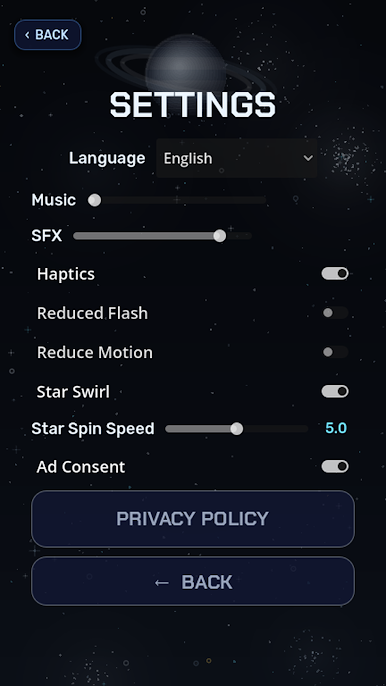Click the SFX volume slider handle
Image resolution: width=386 pixels, height=686 pixels.
coord(220,236)
